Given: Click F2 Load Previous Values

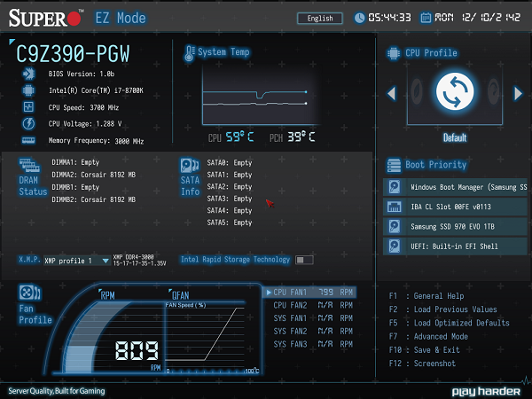Looking at the screenshot, I should click(443, 309).
